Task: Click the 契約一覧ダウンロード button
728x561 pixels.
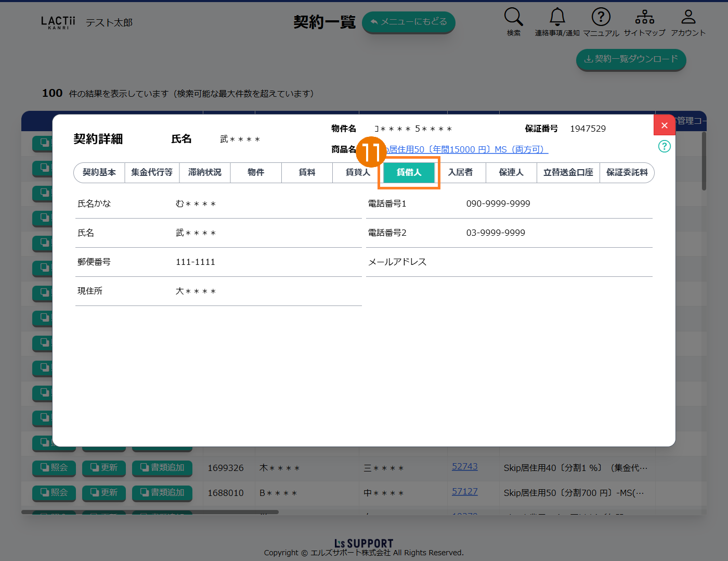Action: coord(631,59)
